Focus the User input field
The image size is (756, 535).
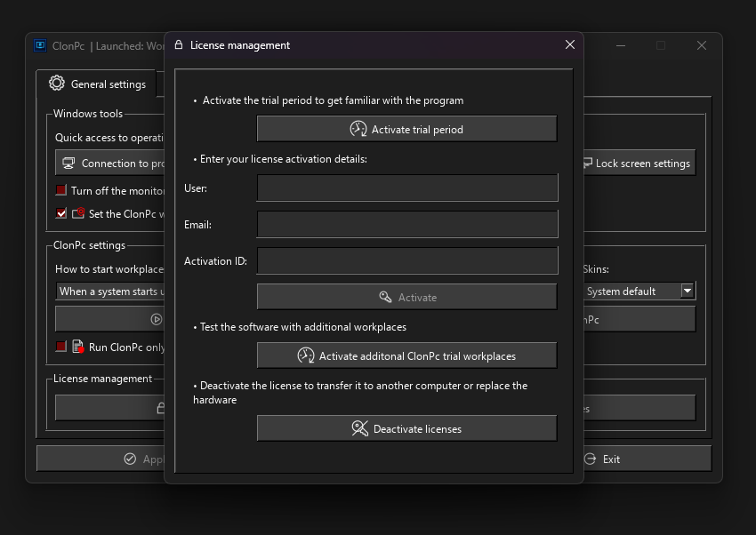point(407,188)
